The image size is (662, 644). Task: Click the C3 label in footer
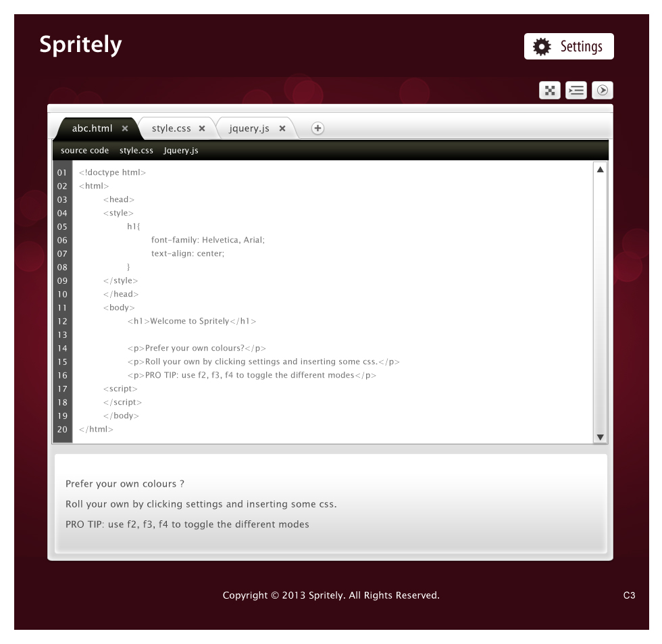[x=629, y=595]
